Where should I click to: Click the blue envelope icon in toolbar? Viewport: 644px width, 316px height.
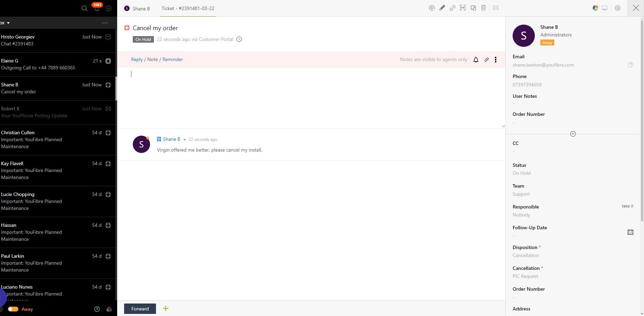click(496, 8)
